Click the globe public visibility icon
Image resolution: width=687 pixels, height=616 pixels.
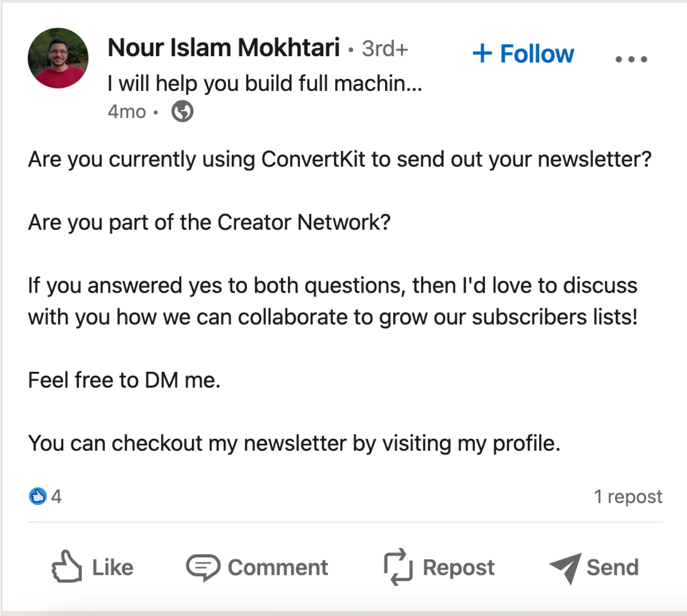182,112
